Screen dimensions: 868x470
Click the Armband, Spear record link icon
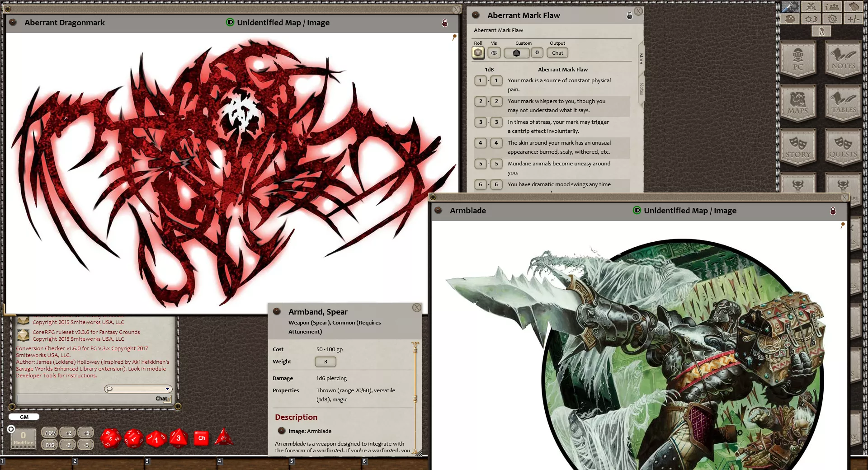point(277,311)
